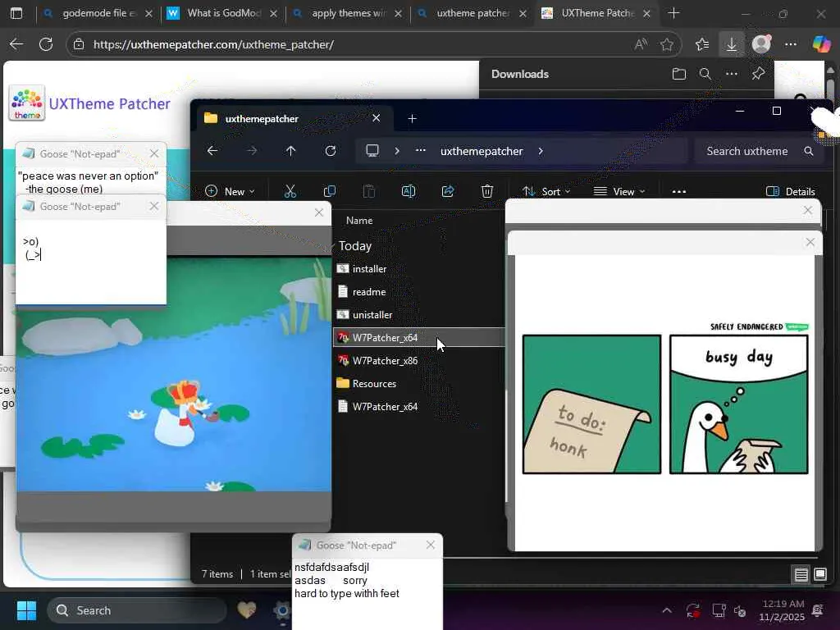Refresh the Edge browser page
This screenshot has width=840, height=630.
click(46, 44)
